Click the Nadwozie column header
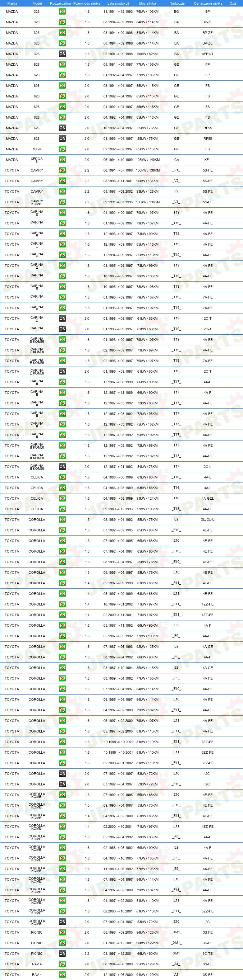Viewport: 243px width, 980px height. click(x=177, y=3)
